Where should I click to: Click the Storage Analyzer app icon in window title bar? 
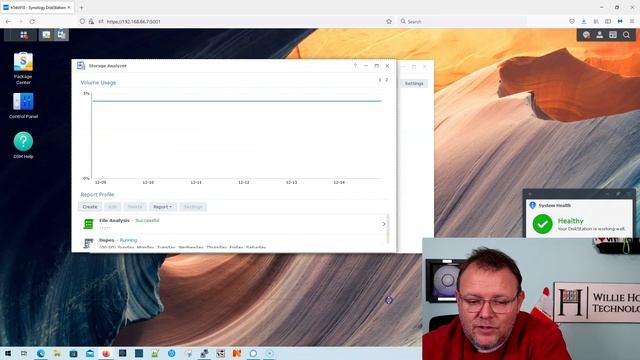point(81,66)
